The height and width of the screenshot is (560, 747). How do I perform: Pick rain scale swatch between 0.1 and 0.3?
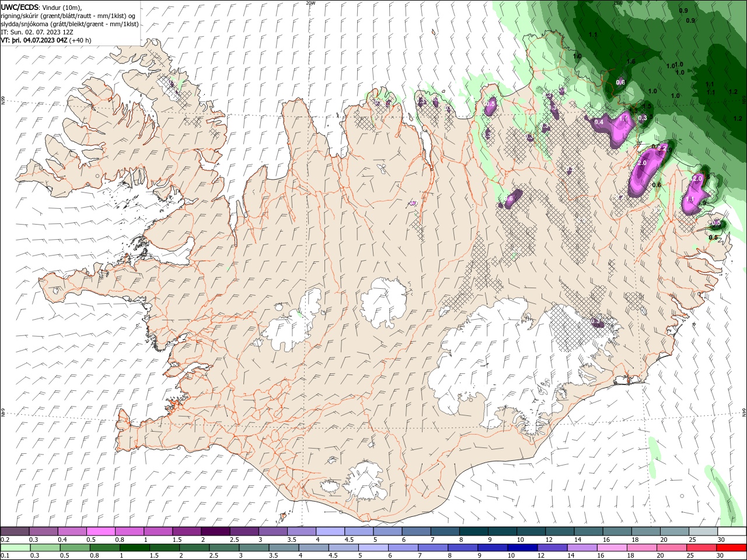point(15,548)
